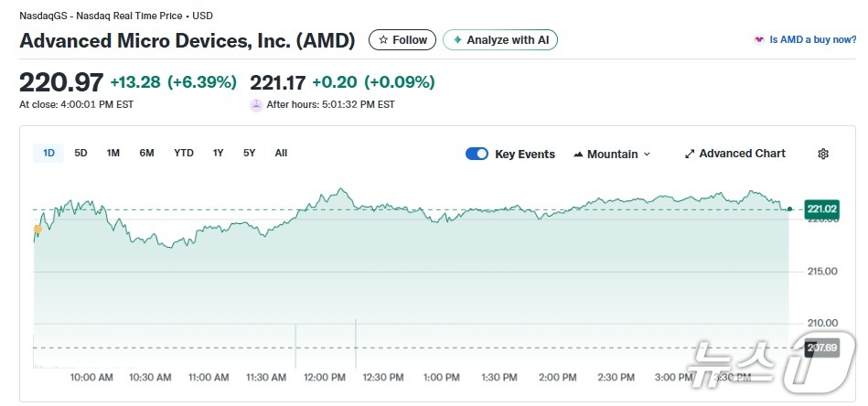
Task: Toggle the Key Events switch
Action: pos(477,154)
